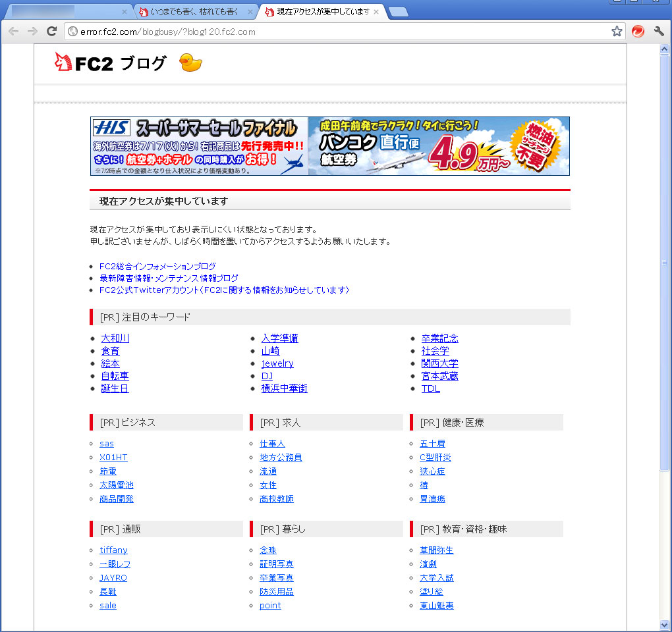Switch to the いつまでも青く tab
The image size is (672, 632).
(x=194, y=12)
